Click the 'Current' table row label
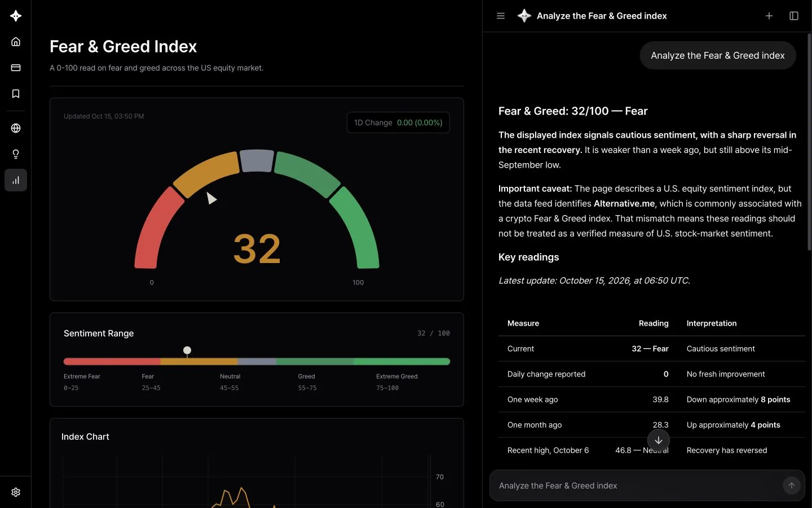Image resolution: width=812 pixels, height=508 pixels. click(520, 349)
